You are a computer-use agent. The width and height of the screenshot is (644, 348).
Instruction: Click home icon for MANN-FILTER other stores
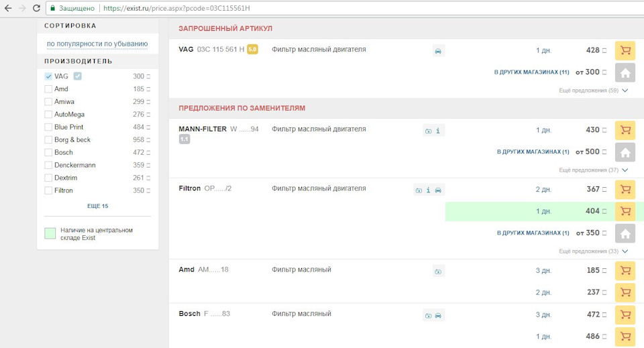(x=625, y=152)
